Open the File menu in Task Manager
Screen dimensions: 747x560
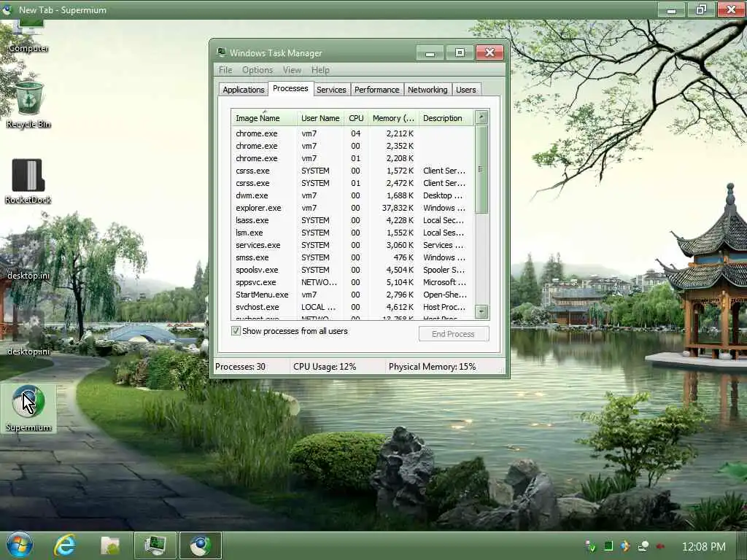(225, 70)
